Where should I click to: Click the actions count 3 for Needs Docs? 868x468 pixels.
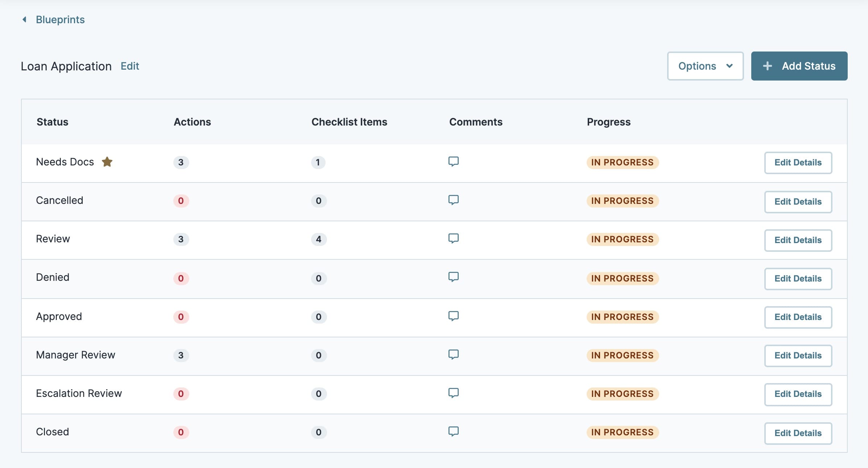tap(181, 162)
